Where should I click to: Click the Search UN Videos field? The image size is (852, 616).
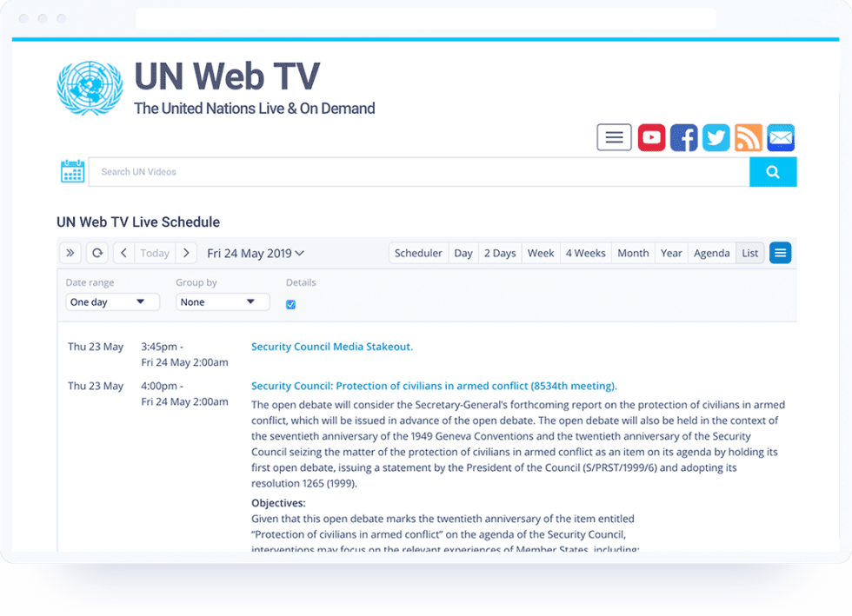tap(418, 172)
